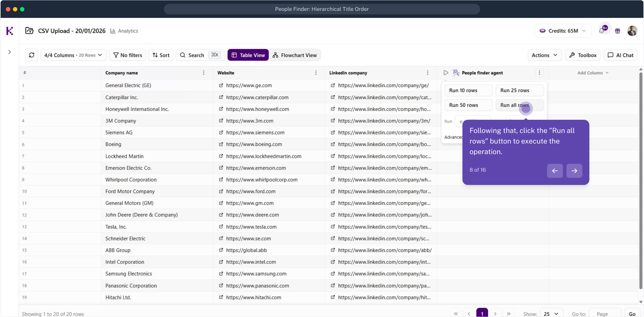Image resolution: width=644 pixels, height=317 pixels.
Task: Open the Toolbox
Action: [x=583, y=55]
